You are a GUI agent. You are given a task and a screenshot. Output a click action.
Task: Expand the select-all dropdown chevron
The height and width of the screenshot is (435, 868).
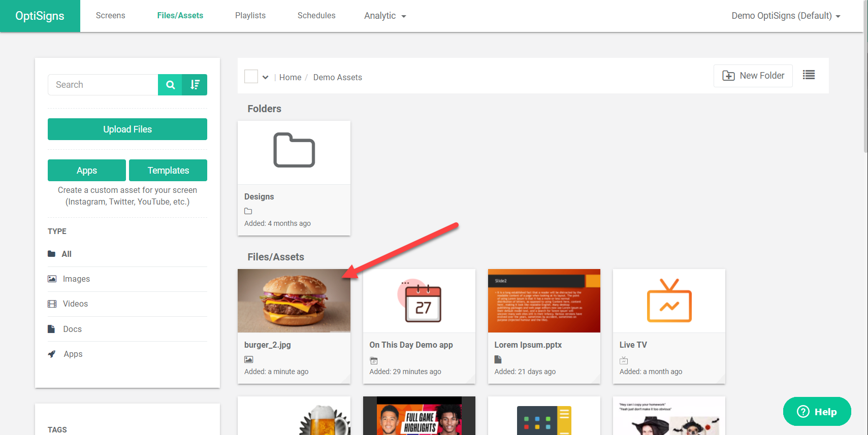[x=265, y=77]
